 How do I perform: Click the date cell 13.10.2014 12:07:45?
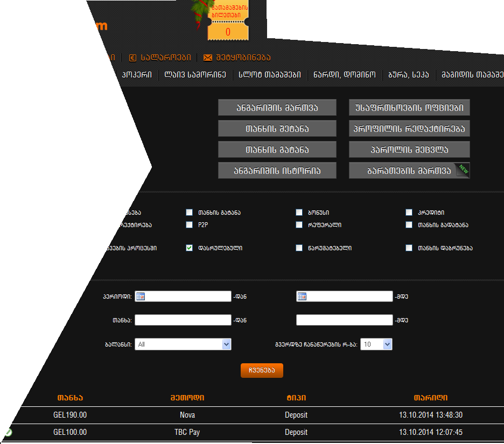pos(431,432)
